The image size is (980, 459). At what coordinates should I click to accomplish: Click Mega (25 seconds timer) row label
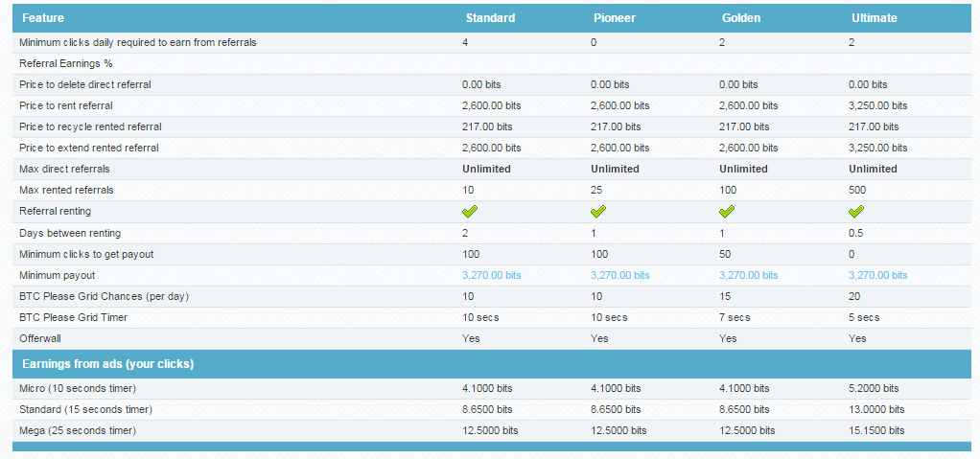[x=78, y=431]
